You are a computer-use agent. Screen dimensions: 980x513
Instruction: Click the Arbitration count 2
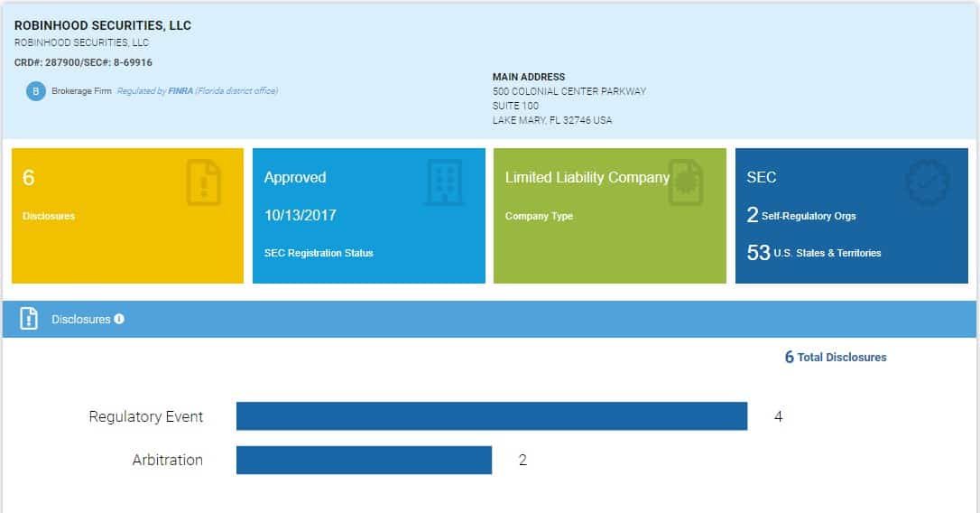pos(522,460)
